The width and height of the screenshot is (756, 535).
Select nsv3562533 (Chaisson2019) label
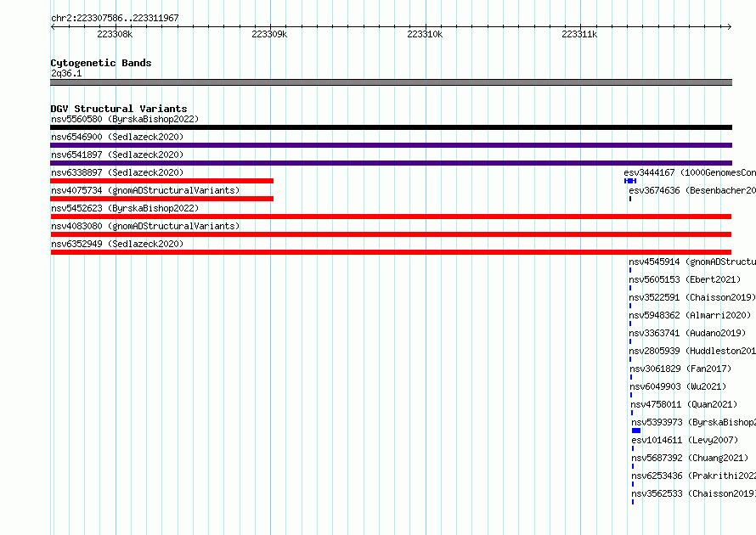(693, 493)
